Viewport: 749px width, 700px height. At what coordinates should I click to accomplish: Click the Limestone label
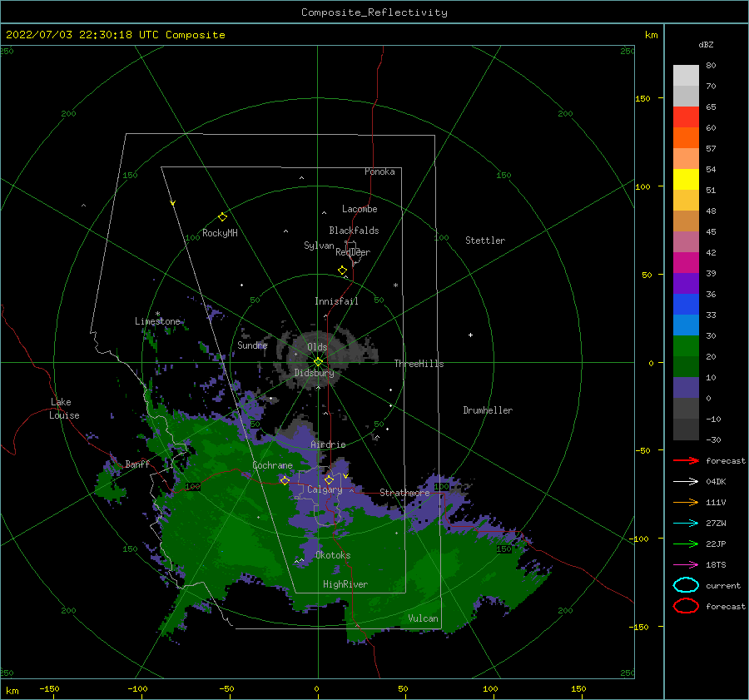pos(157,321)
